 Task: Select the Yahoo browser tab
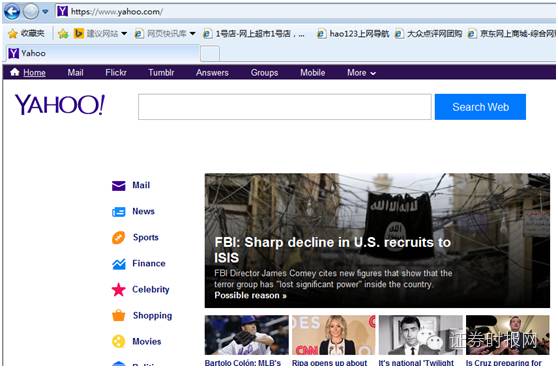point(102,53)
